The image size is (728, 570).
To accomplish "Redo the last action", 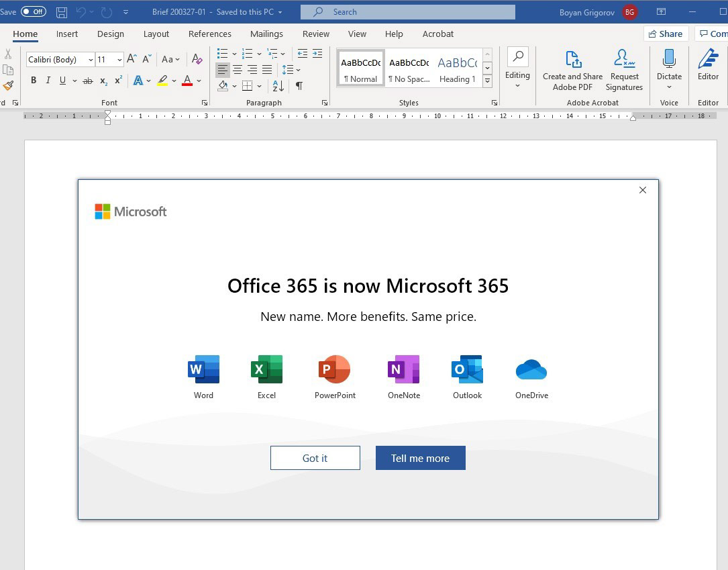I will click(x=107, y=13).
